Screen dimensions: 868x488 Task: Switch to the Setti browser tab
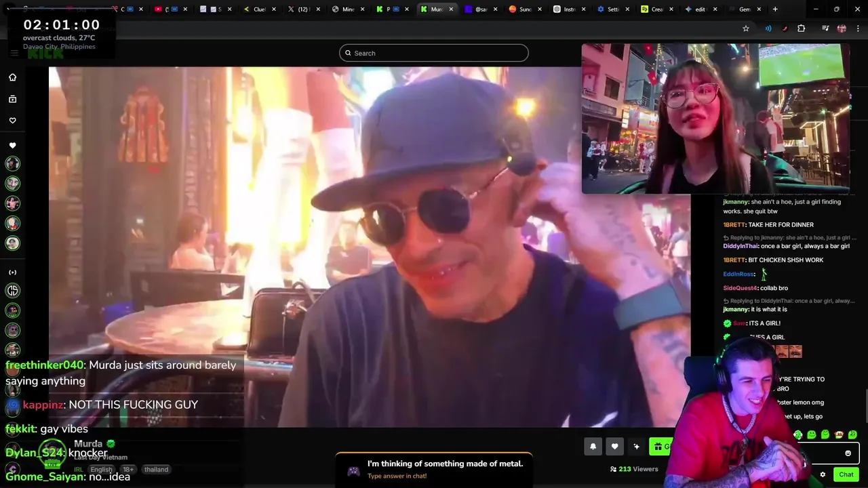613,9
